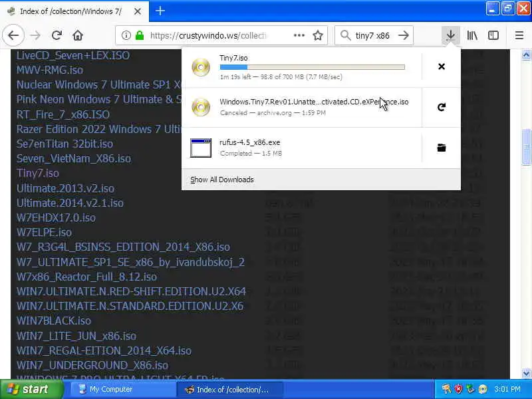Click the taskbar clock 3:01 PM

507,389
